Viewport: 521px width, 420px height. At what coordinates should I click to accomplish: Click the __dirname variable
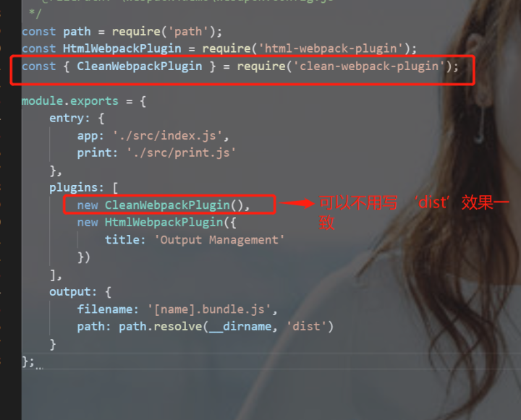tap(241, 327)
